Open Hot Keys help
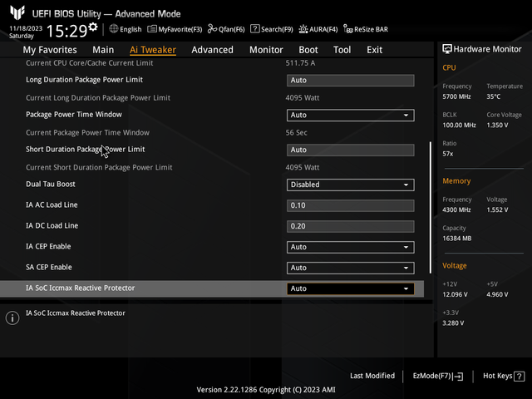Screen dimensions: 532x399 coord(504,376)
